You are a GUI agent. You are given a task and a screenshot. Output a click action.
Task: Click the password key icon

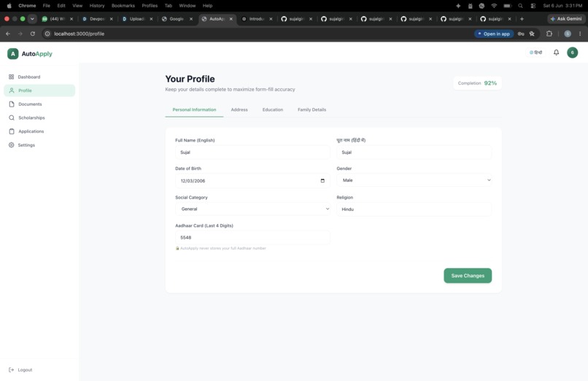521,34
